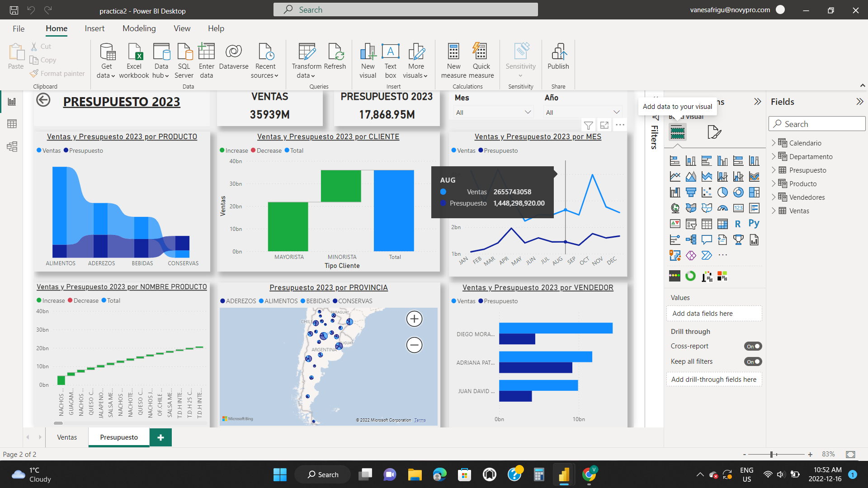
Task: Open the Modeling ribbon tab
Action: click(x=139, y=28)
